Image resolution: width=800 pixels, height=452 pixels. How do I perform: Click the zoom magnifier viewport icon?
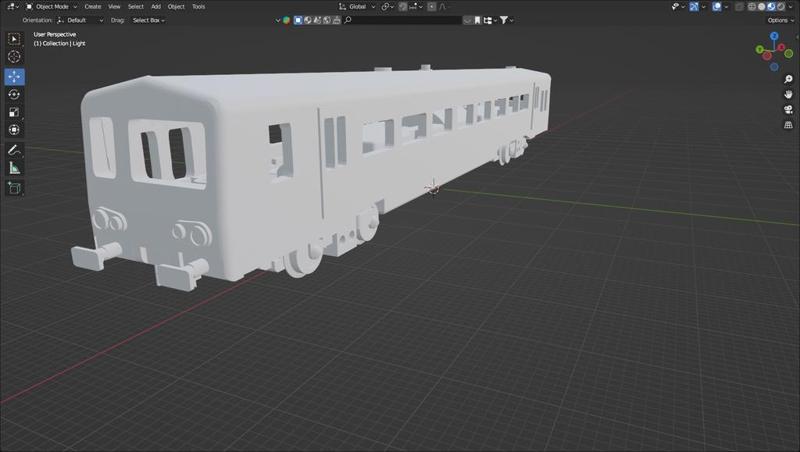point(788,79)
